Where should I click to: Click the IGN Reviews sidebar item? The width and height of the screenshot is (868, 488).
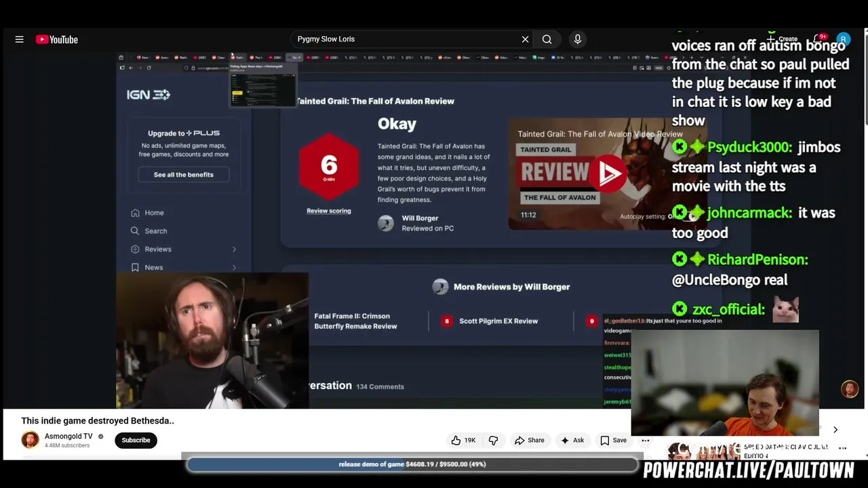click(x=157, y=249)
